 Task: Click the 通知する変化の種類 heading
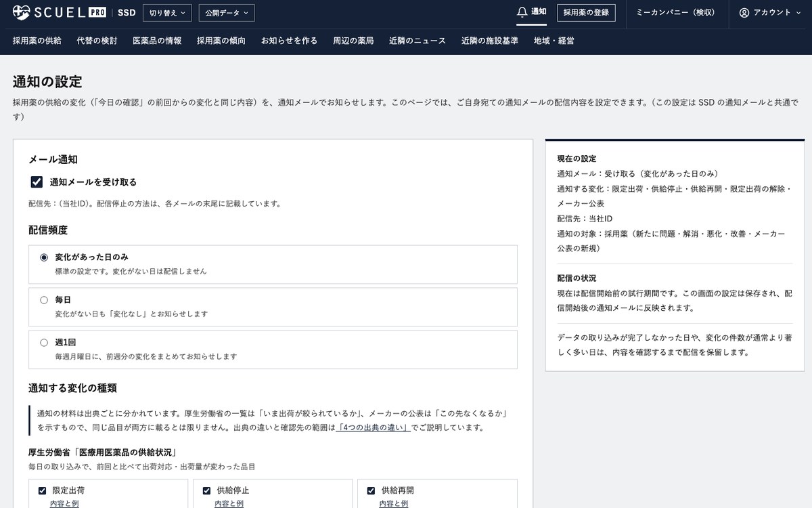tap(72, 389)
